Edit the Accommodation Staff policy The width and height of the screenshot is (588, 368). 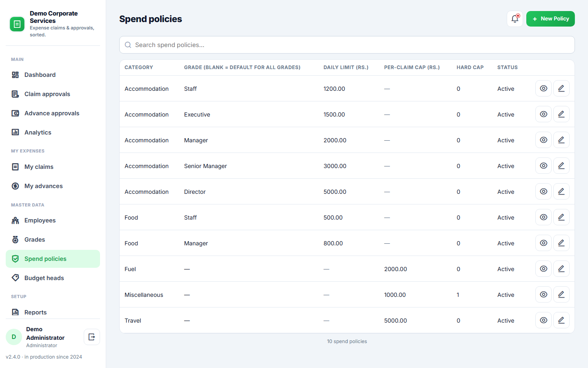click(x=561, y=88)
